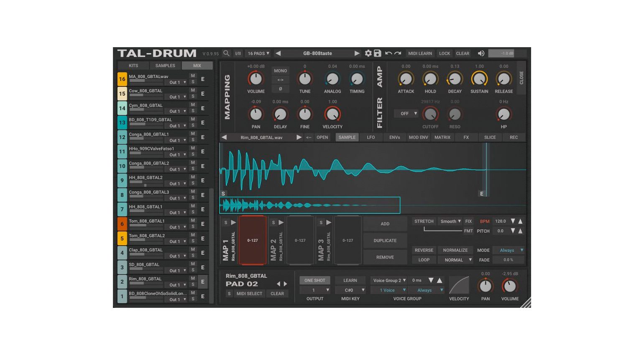Toggle MONO in mapping section

pos(280,71)
